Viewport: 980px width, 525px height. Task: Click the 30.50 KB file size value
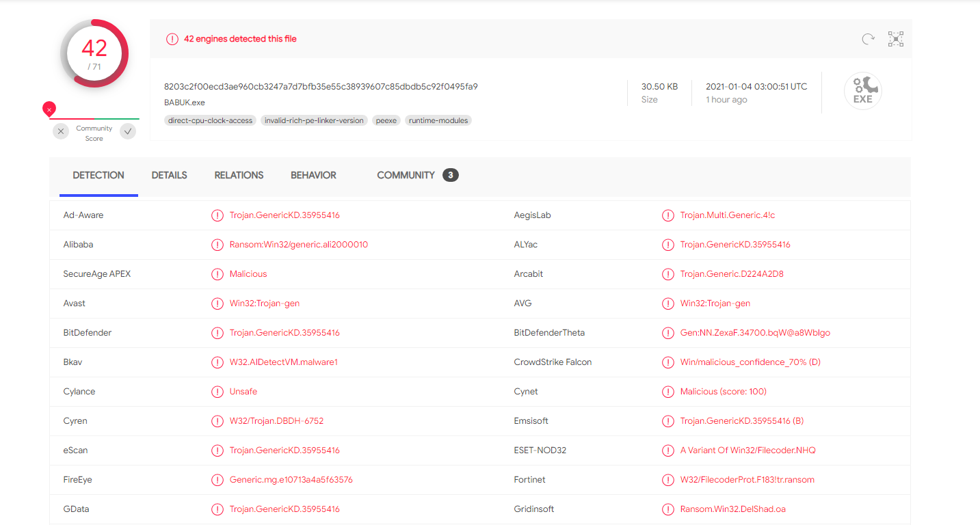[659, 87]
